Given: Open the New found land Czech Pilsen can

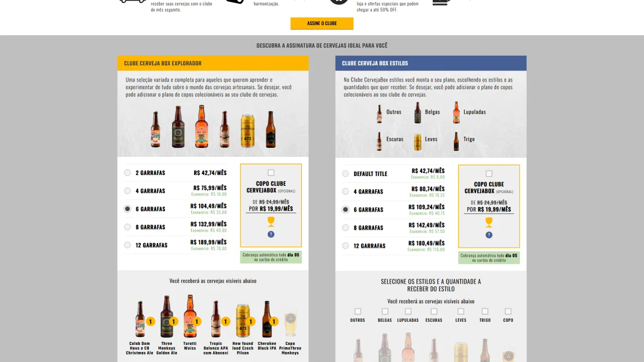Looking at the screenshot, I should click(x=243, y=321).
